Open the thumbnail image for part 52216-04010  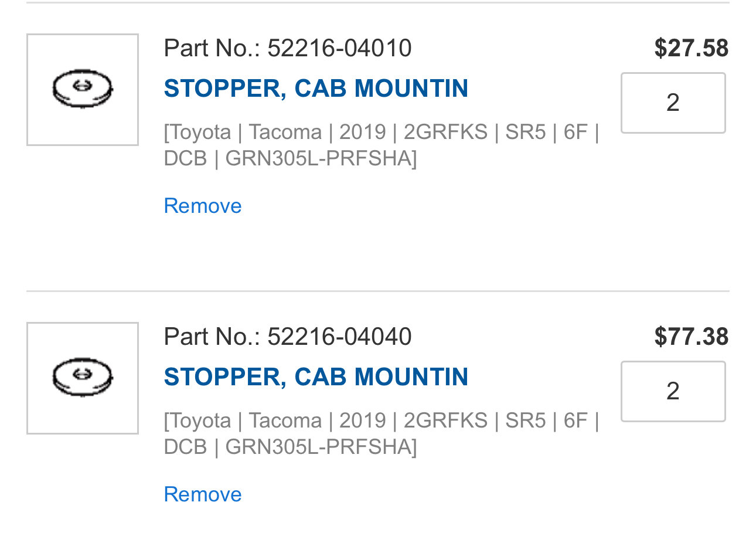click(83, 90)
